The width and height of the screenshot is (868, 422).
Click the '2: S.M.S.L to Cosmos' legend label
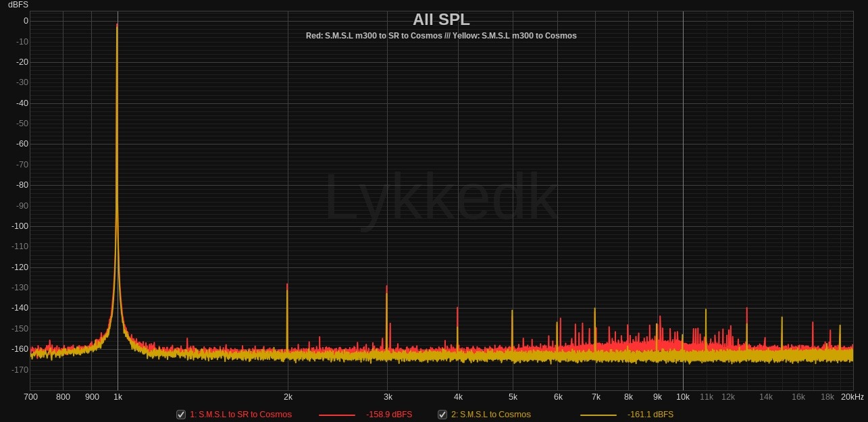click(491, 415)
